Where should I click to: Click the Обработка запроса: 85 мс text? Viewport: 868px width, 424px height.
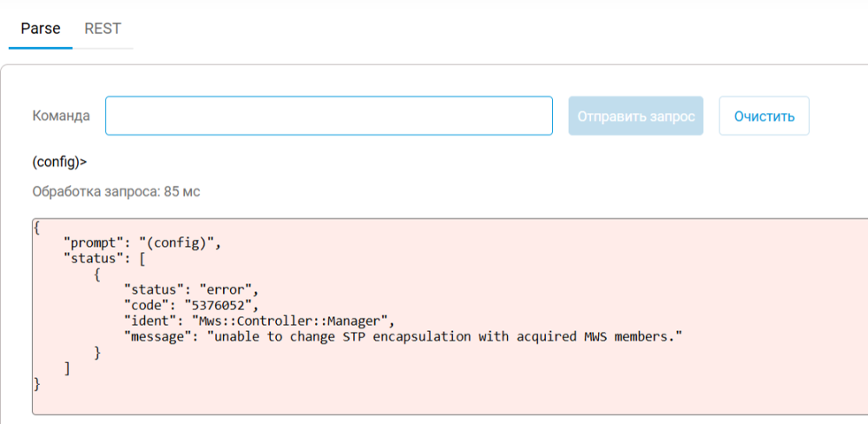pyautogui.click(x=115, y=191)
